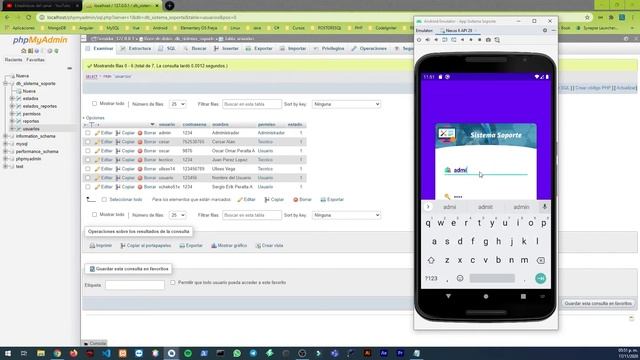The height and width of the screenshot is (360, 640).
Task: Switch to the SQL tab
Action: pyautogui.click(x=167, y=49)
